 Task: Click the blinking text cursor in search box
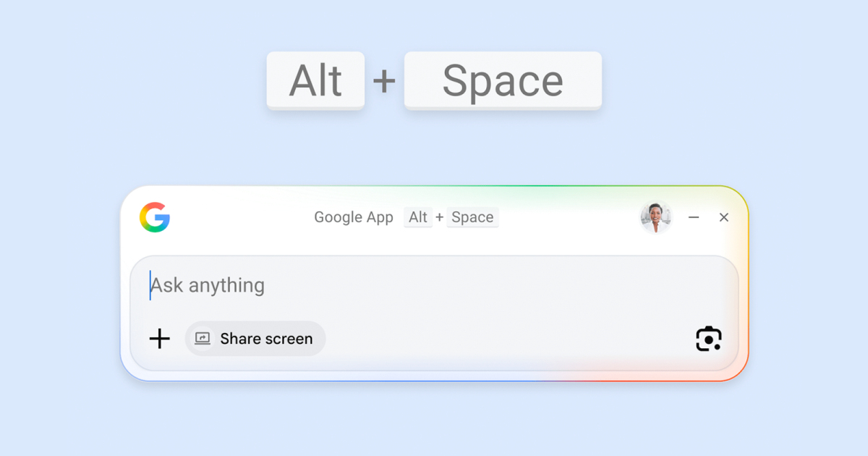(x=150, y=285)
